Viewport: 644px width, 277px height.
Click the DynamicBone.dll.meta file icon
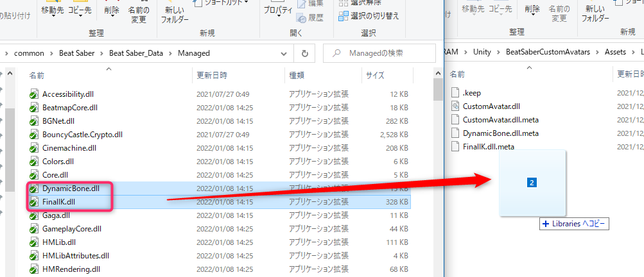click(455, 133)
